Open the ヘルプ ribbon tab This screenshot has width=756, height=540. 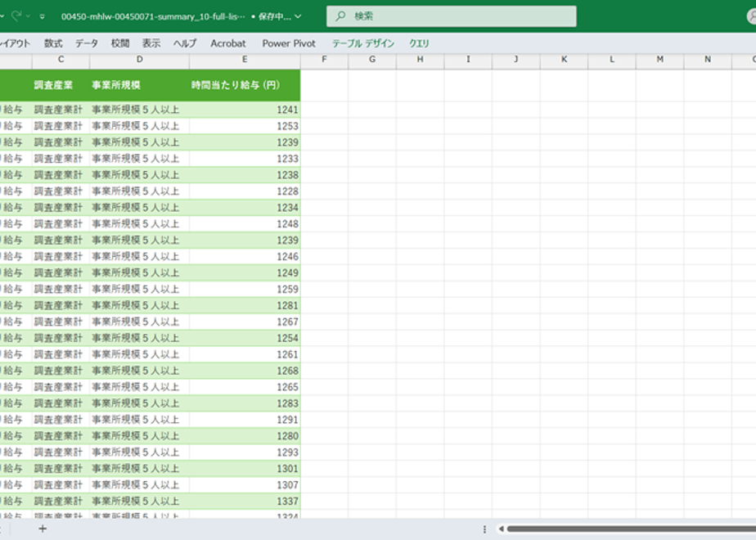point(185,43)
